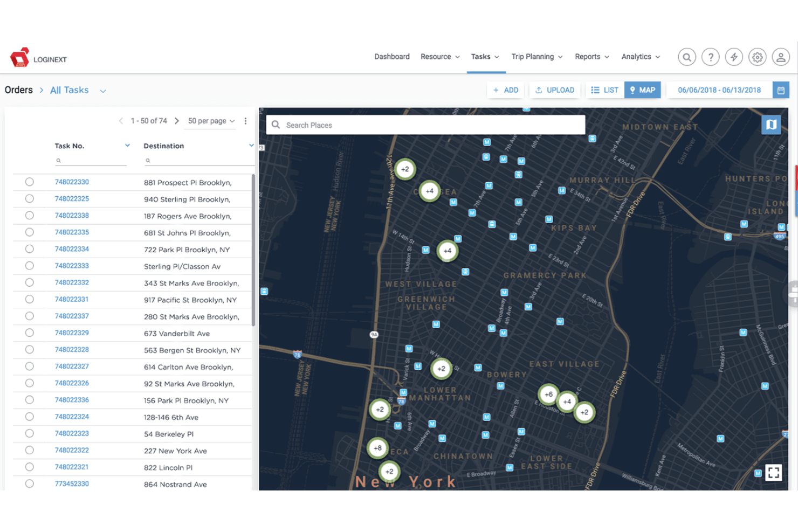This screenshot has width=798, height=532.
Task: Click the Search Places field
Action: (x=425, y=125)
